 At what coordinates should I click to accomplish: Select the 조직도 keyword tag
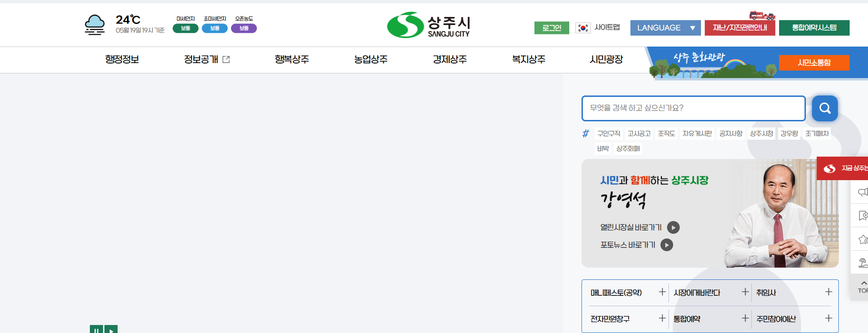[x=667, y=134]
